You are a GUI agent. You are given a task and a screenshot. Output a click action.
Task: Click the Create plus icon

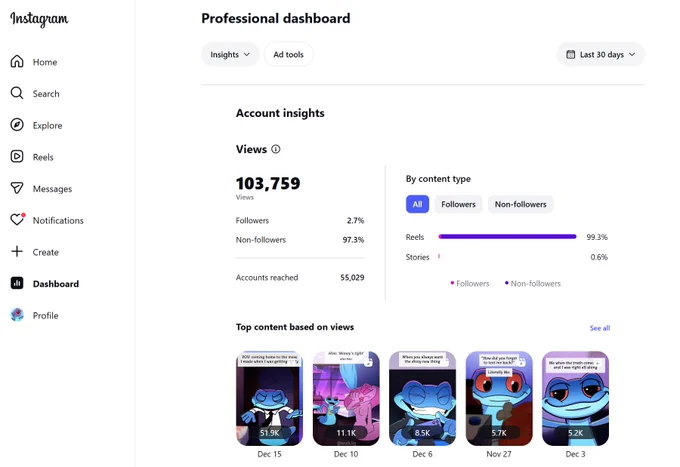pos(17,251)
